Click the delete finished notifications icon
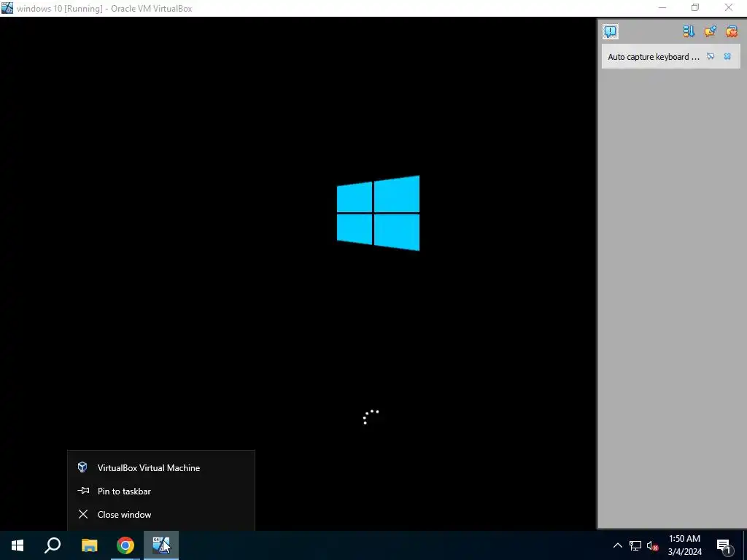This screenshot has width=747, height=560. click(731, 31)
